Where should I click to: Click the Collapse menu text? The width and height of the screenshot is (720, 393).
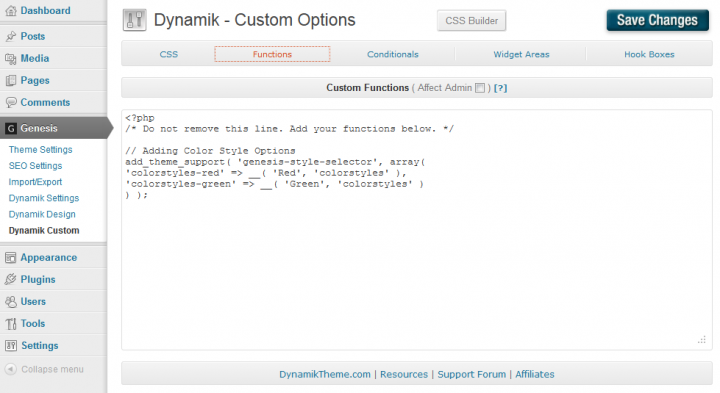[x=52, y=369]
